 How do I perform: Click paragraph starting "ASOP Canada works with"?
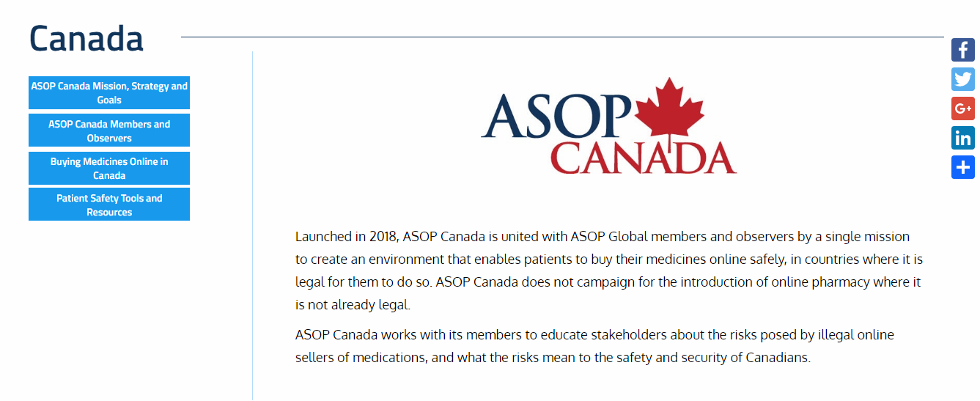point(594,346)
